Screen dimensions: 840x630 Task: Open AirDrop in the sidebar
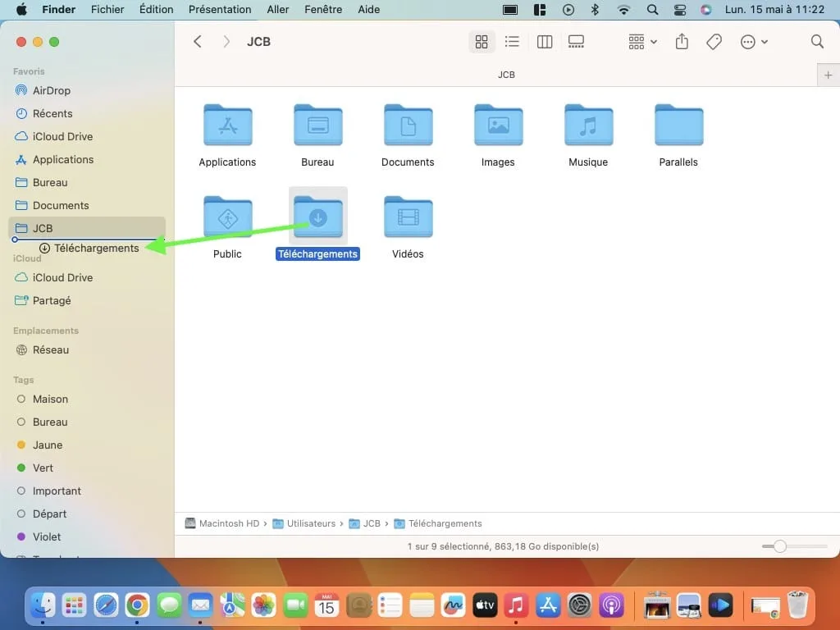(x=51, y=90)
